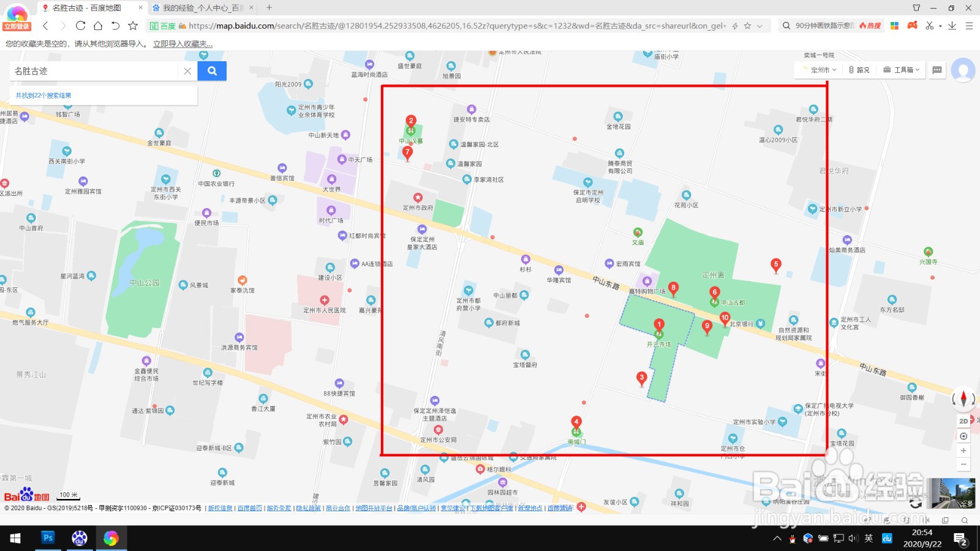Zoom out using the minus button
The height and width of the screenshot is (551, 980).
click(x=963, y=465)
